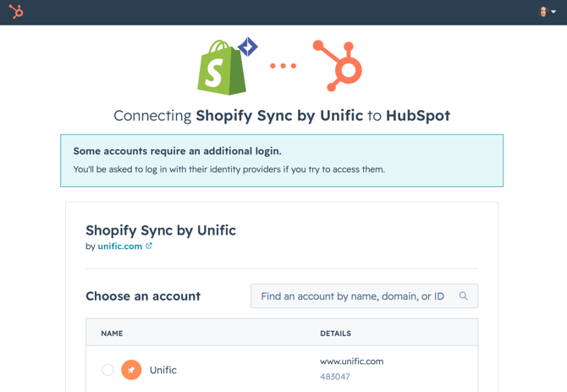Click the magnifying glass search icon
The width and height of the screenshot is (567, 392).
463,296
